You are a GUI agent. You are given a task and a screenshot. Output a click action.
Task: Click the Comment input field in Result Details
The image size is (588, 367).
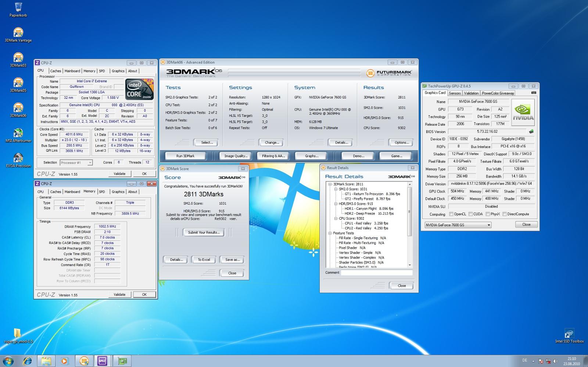[376, 273]
